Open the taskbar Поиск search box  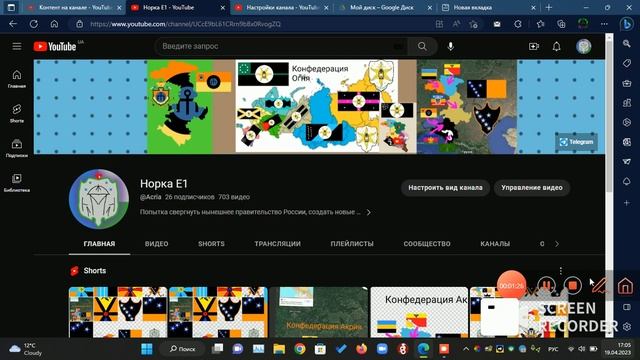(182, 349)
